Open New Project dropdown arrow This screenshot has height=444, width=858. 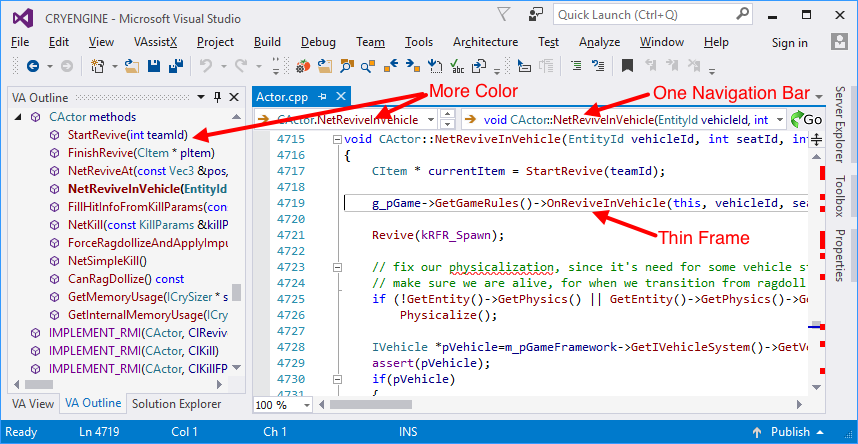click(x=115, y=67)
